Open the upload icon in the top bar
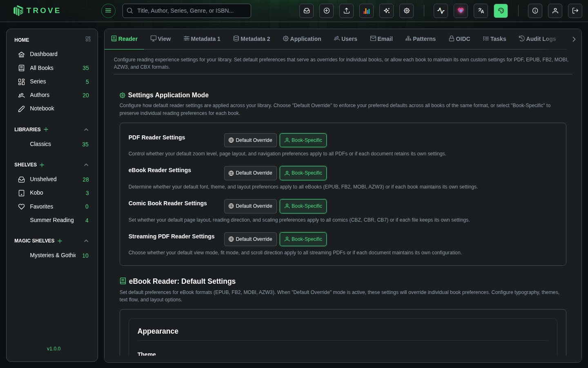The image size is (588, 368). [x=347, y=11]
